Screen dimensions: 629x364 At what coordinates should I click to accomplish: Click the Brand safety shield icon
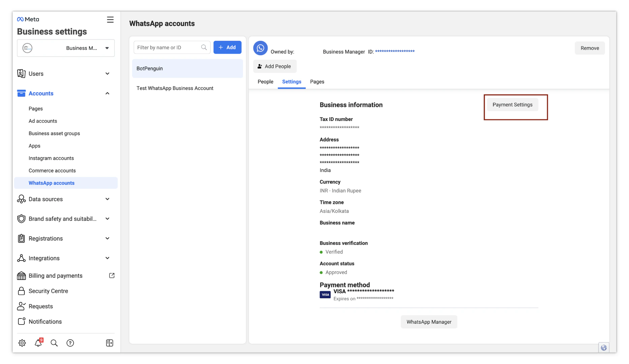click(21, 219)
